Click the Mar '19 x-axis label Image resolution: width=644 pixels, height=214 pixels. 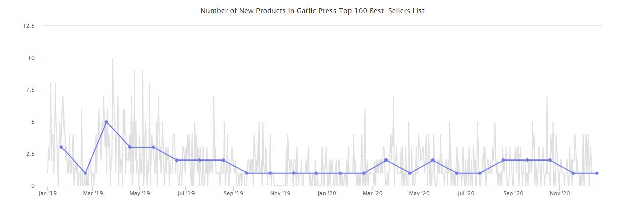(93, 193)
